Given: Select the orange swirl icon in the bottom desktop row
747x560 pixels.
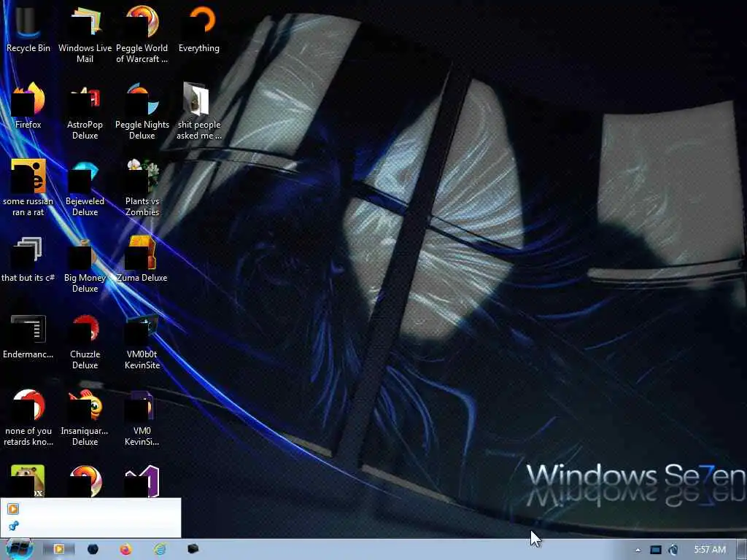Looking at the screenshot, I should coord(85,481).
